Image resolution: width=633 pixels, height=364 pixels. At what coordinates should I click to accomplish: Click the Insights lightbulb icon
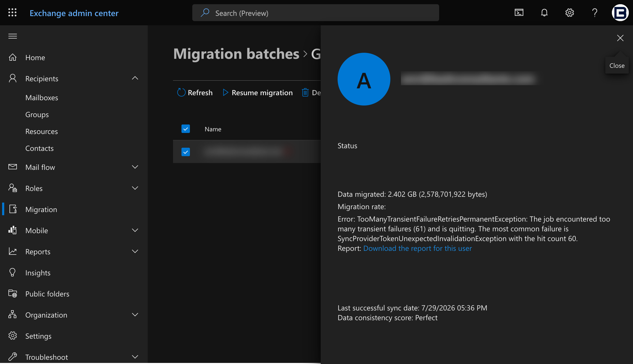(12, 272)
